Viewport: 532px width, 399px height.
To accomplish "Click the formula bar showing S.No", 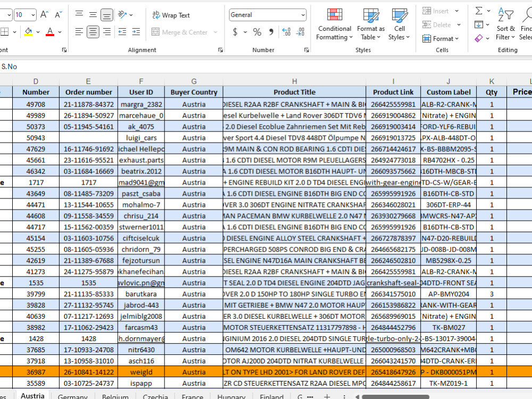I will (266, 66).
